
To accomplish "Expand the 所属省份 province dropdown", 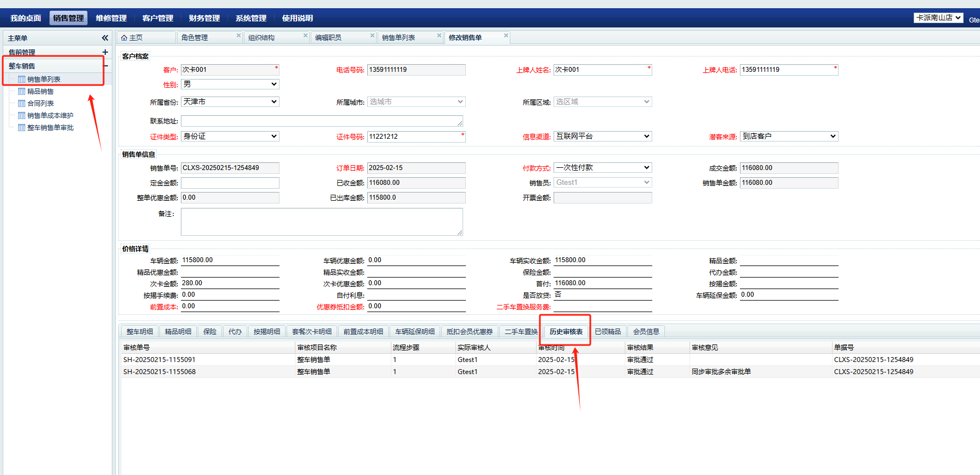I will tap(230, 102).
